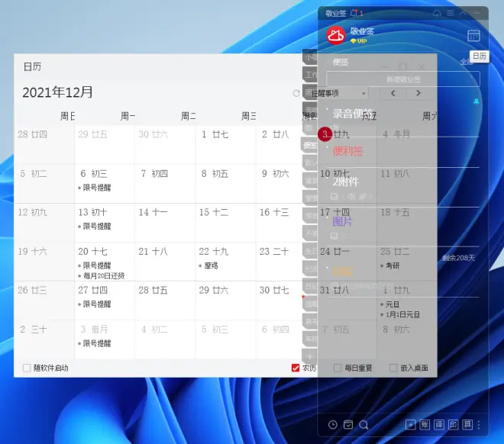Open search with the magnifier icon
Viewport: 504px width, 444px height.
click(363, 425)
